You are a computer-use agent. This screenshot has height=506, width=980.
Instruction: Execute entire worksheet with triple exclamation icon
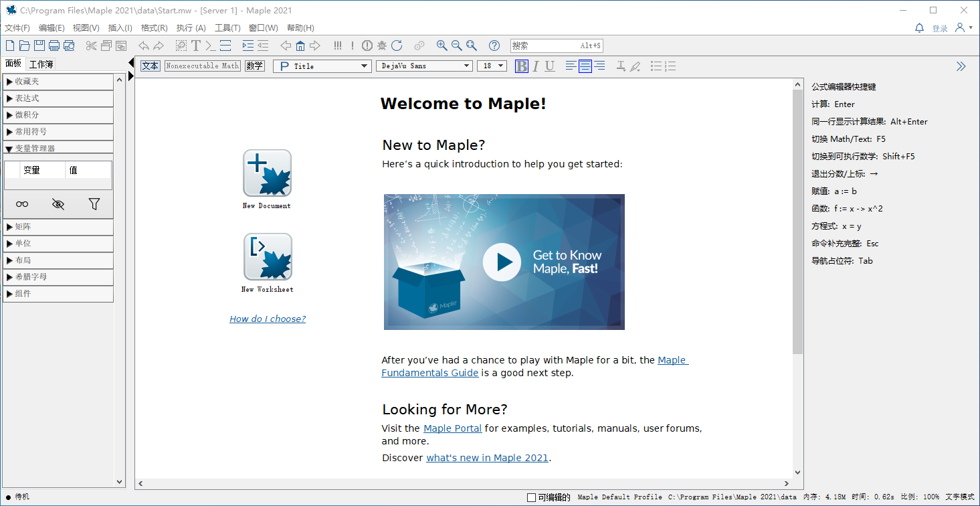coord(338,46)
